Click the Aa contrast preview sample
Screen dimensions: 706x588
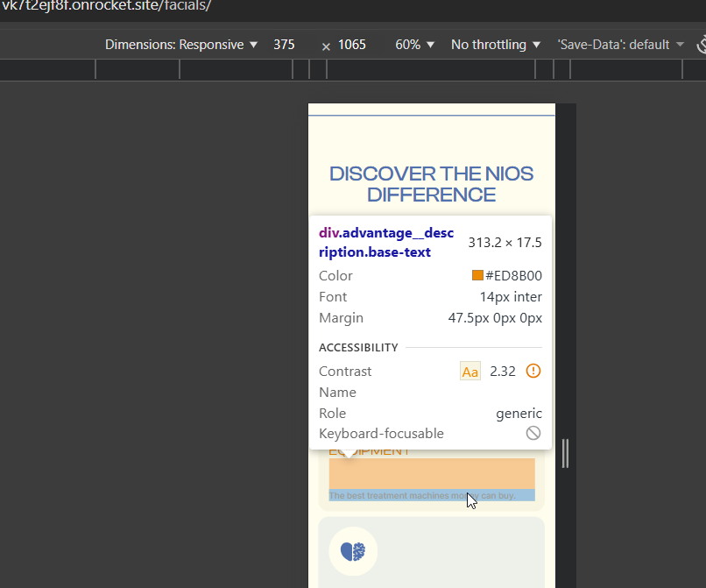(x=470, y=372)
